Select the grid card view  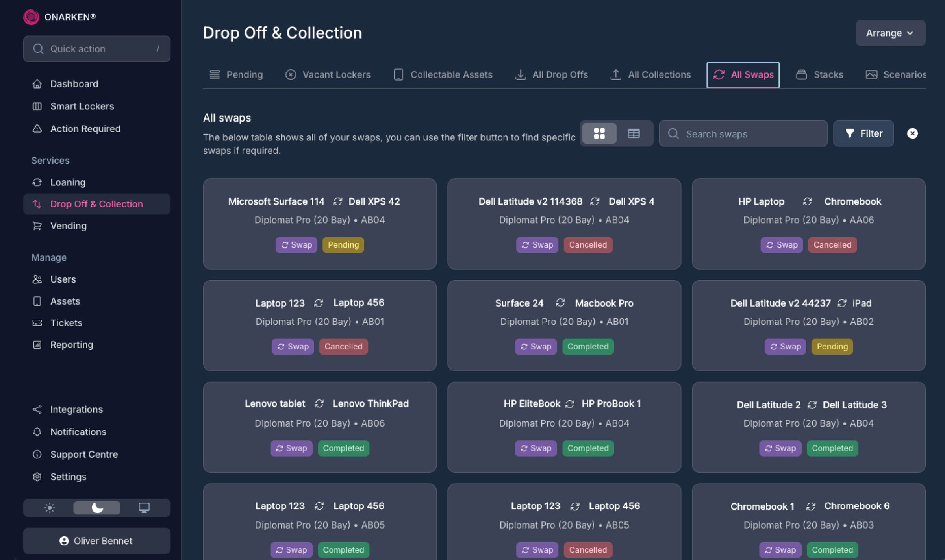pyautogui.click(x=599, y=133)
